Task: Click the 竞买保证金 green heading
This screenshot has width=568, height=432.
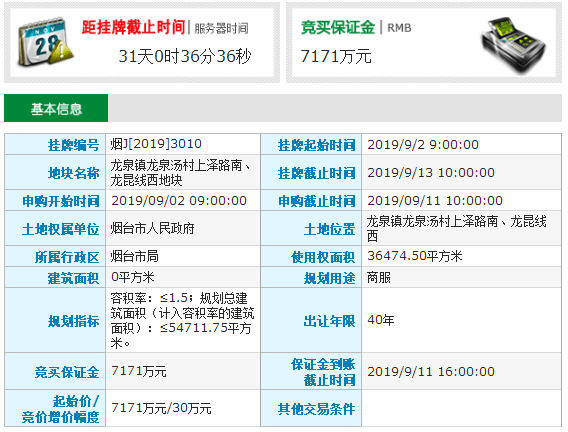Action: click(x=338, y=28)
